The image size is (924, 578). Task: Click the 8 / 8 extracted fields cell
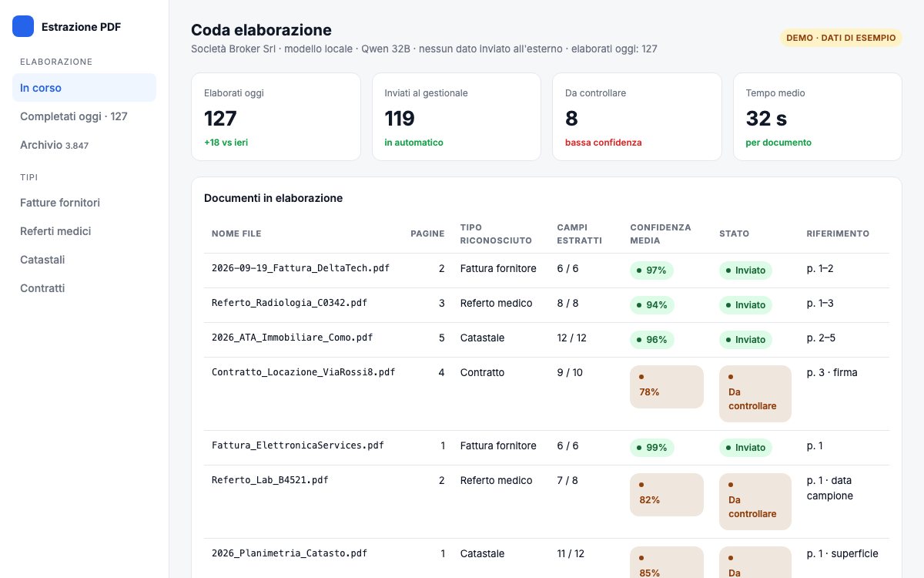pyautogui.click(x=567, y=304)
